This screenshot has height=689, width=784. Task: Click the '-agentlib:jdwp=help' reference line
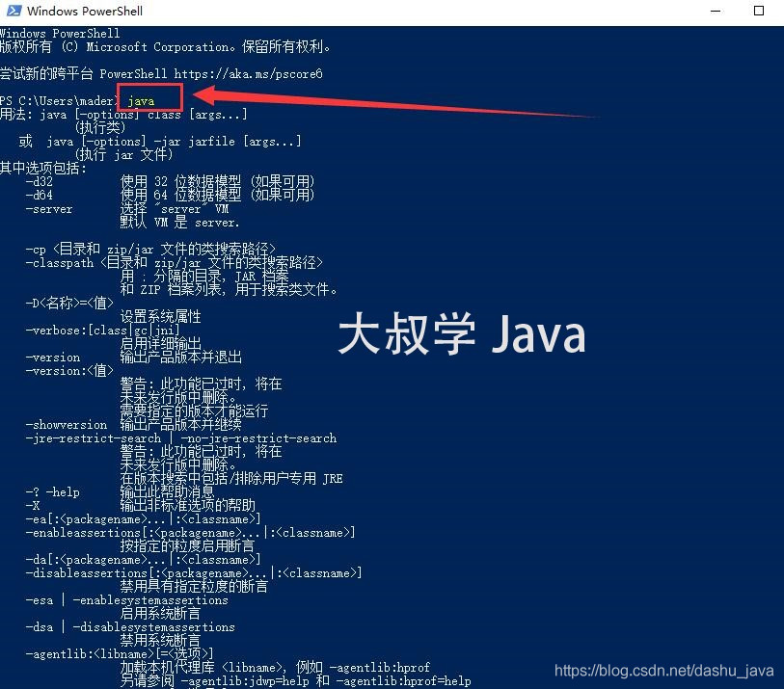tap(295, 681)
